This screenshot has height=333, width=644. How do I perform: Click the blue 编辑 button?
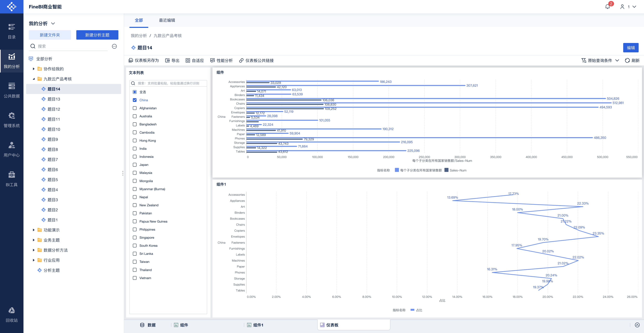(x=631, y=48)
